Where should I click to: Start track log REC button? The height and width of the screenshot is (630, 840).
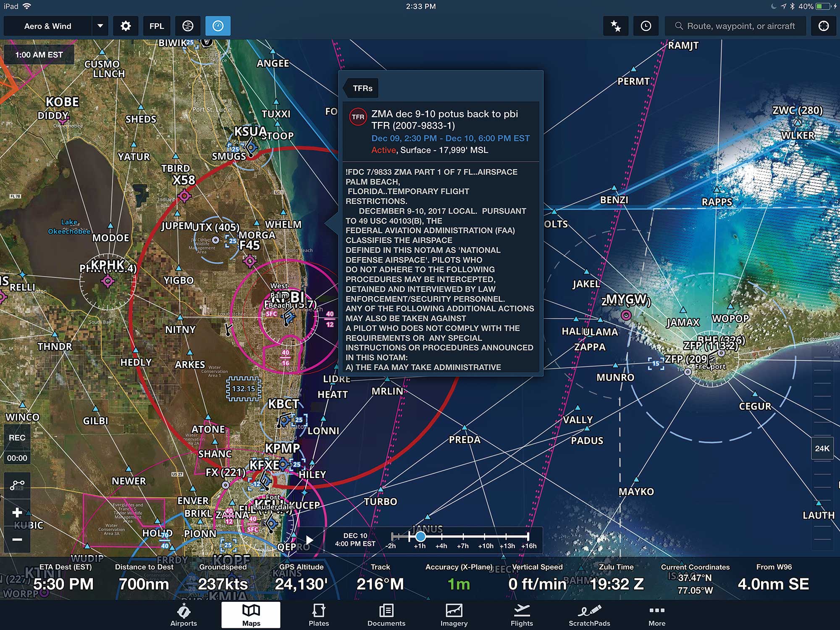17,438
